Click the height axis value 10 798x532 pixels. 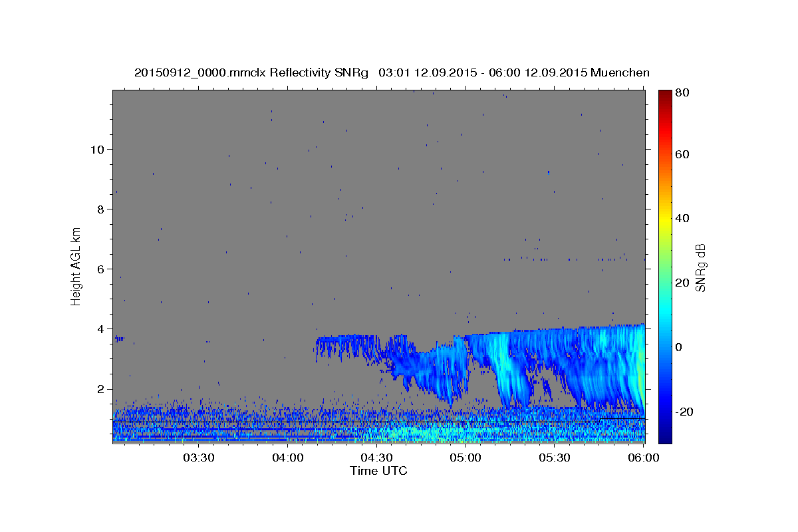96,149
